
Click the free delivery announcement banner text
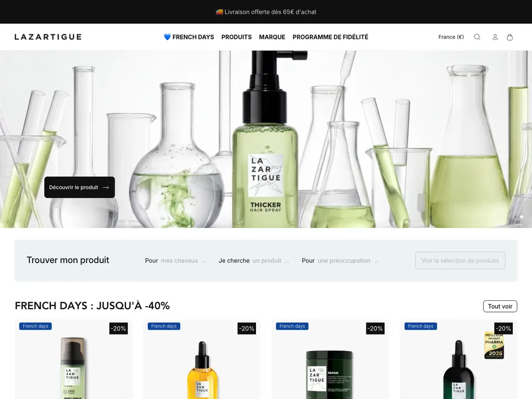266,12
